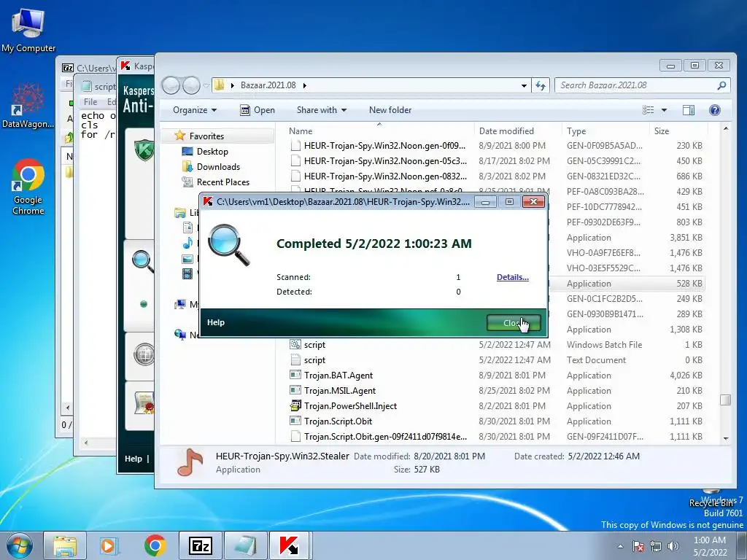This screenshot has height=560, width=747.
Task: Select HEUR-Trojan-Spy.Win32.Noon.gen-05c3 file
Action: coord(385,161)
